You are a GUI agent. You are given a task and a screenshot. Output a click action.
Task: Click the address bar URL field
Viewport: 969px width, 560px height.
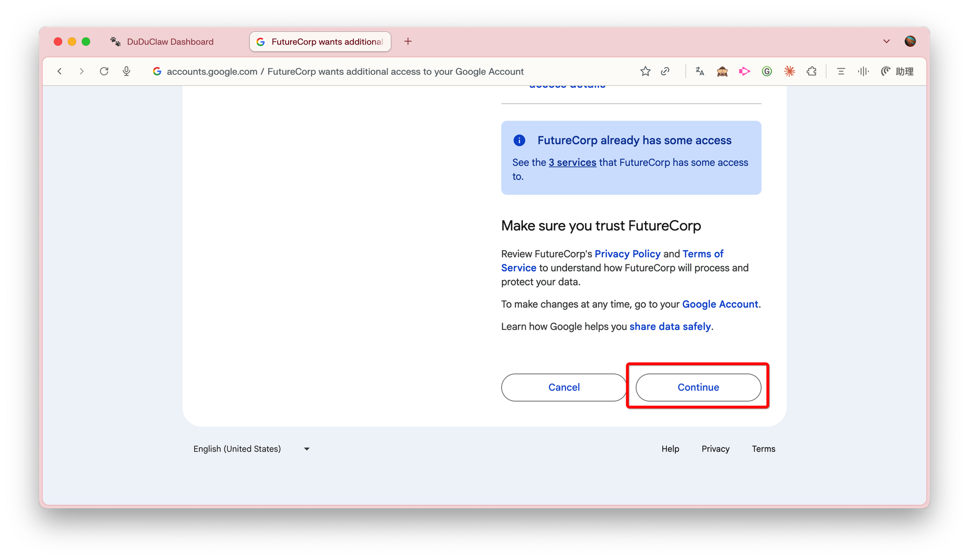[345, 72]
